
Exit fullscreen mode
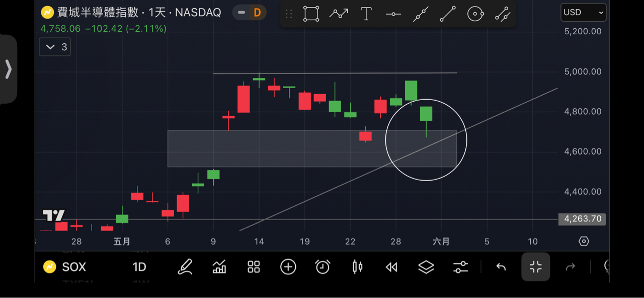tap(536, 267)
